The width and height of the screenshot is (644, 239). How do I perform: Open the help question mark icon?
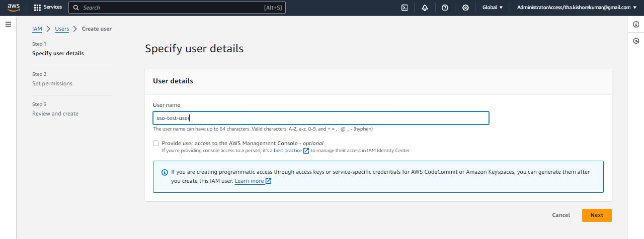(x=445, y=8)
